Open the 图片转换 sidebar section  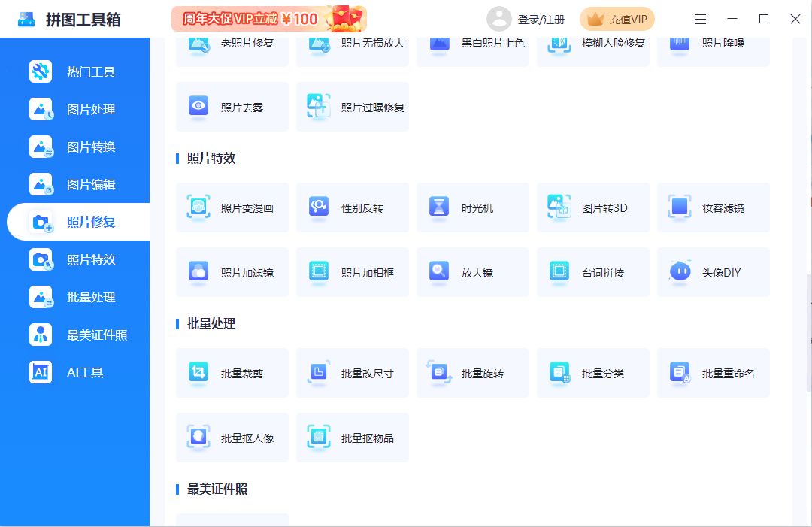75,147
